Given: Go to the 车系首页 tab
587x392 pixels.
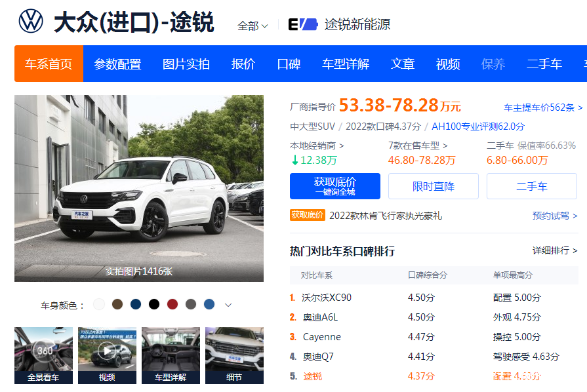Looking at the screenshot, I should (x=49, y=64).
